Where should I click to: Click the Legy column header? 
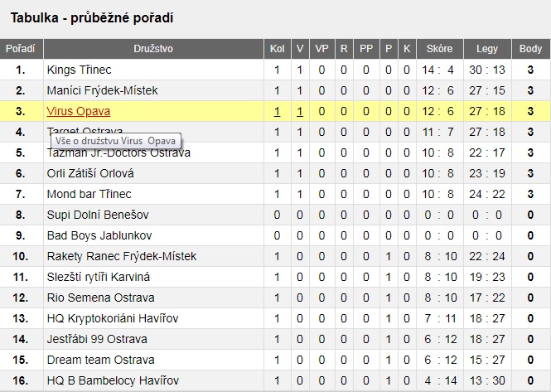[x=487, y=49]
